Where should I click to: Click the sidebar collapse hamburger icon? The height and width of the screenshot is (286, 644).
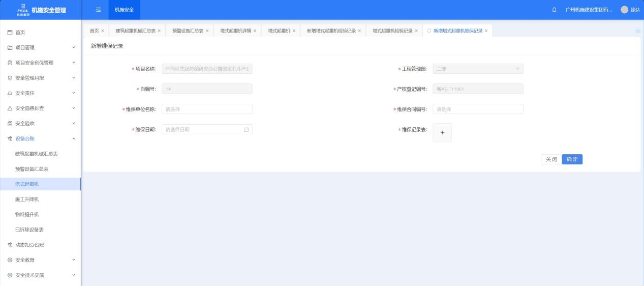point(98,10)
